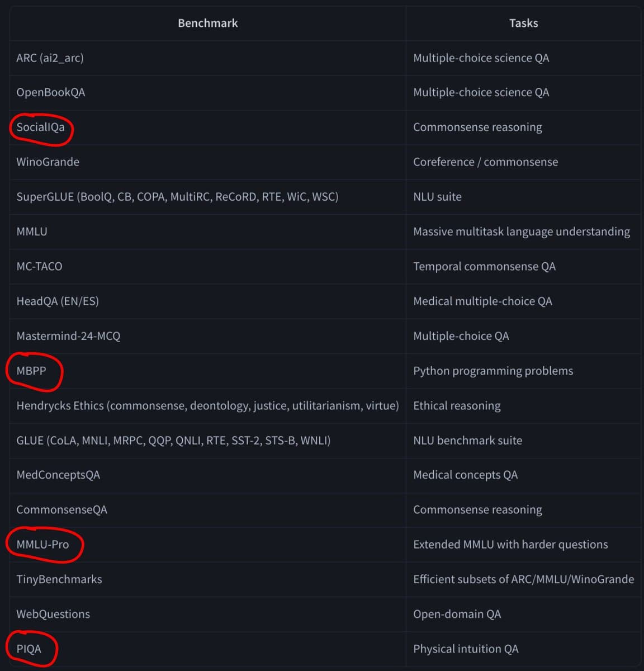Click the GLUE benchmark cell

pos(207,440)
